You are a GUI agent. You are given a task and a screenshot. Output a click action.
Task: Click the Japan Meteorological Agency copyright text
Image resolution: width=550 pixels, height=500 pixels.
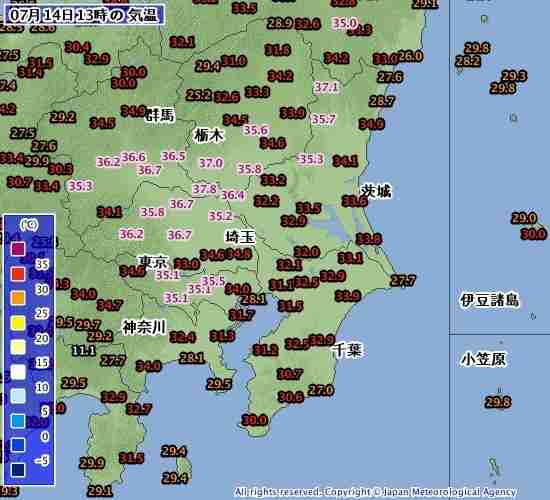coord(375,492)
